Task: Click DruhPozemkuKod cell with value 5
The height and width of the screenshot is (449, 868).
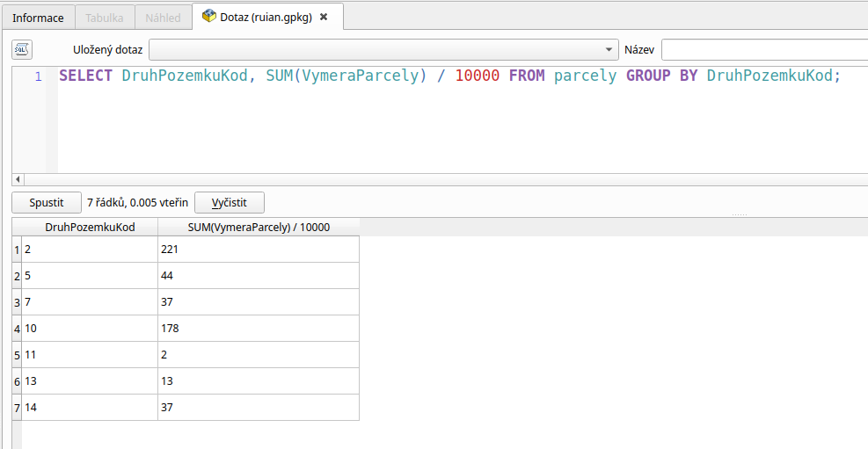Action: [x=90, y=275]
